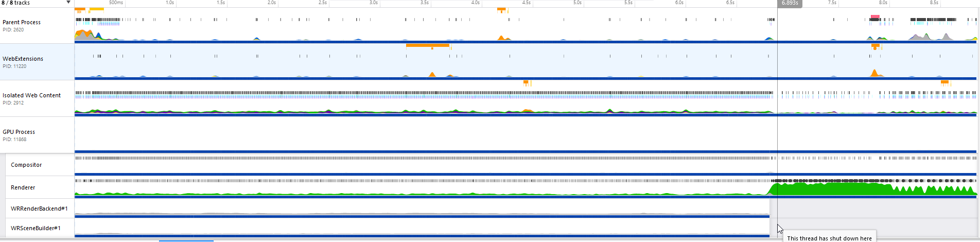Image resolution: width=980 pixels, height=242 pixels.
Task: Click the "6.893s" hover time label
Action: coord(790,3)
